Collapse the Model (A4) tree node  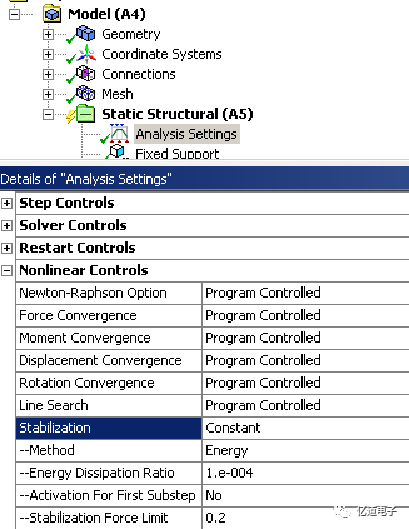point(14,15)
